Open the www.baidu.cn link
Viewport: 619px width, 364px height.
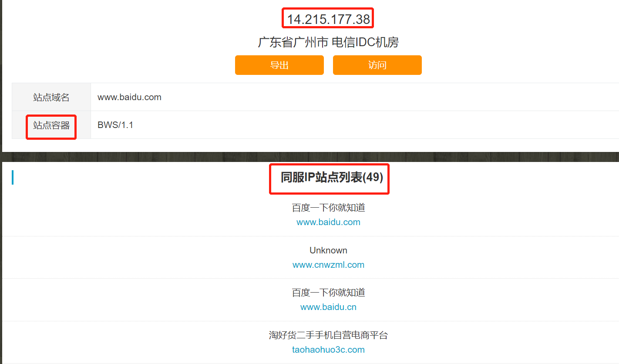pyautogui.click(x=328, y=307)
